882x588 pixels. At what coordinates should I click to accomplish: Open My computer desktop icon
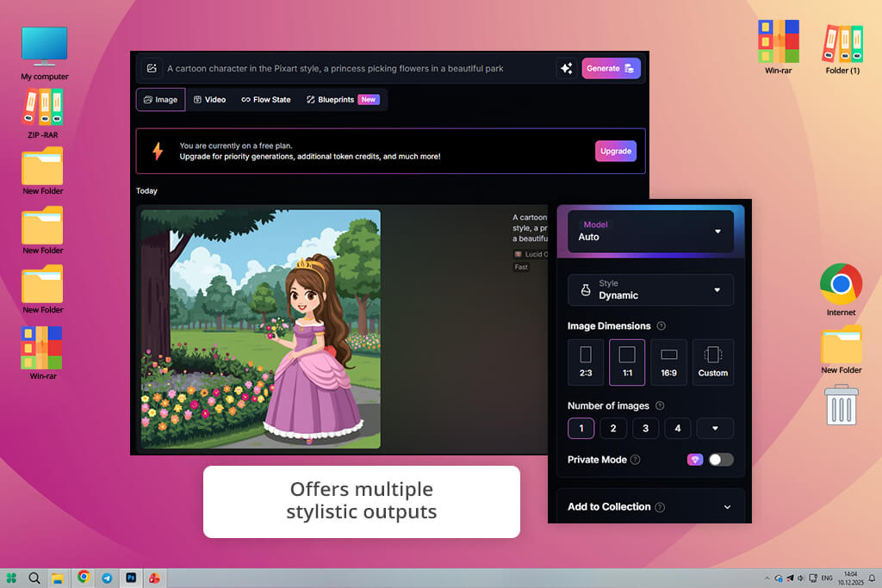click(x=45, y=53)
